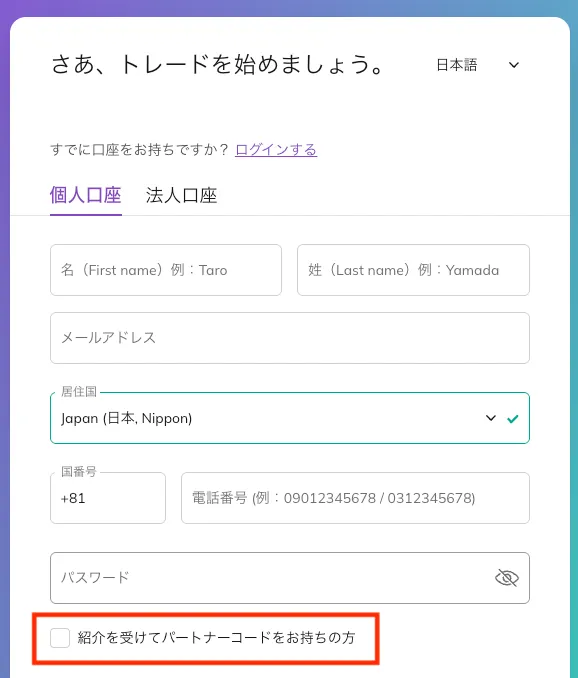Click the 国番号 +81 field
The image size is (578, 678).
(x=108, y=498)
